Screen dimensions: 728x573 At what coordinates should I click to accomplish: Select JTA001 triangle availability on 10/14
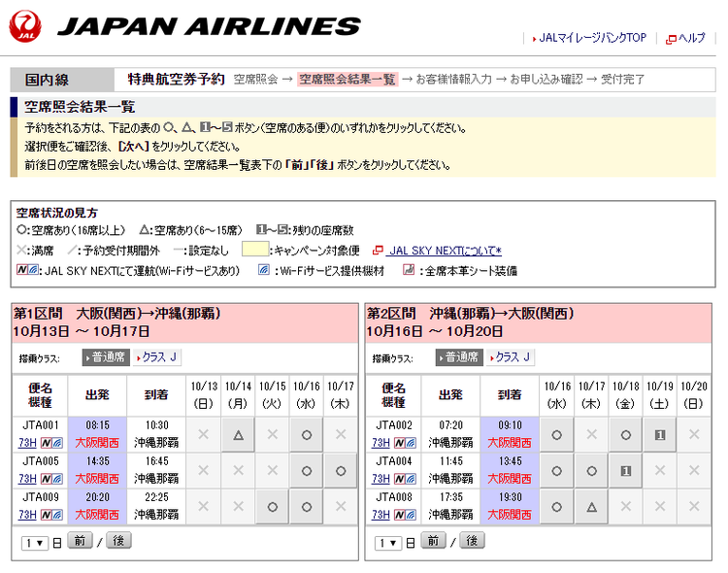tap(238, 435)
